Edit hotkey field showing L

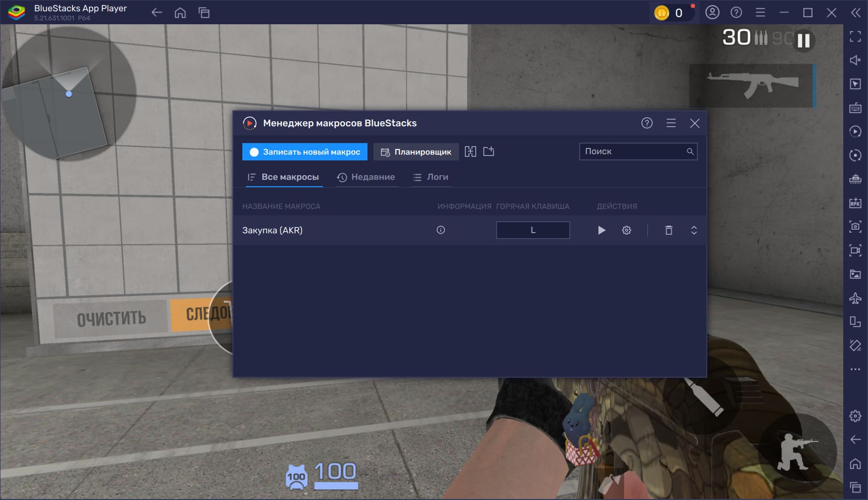[533, 230]
